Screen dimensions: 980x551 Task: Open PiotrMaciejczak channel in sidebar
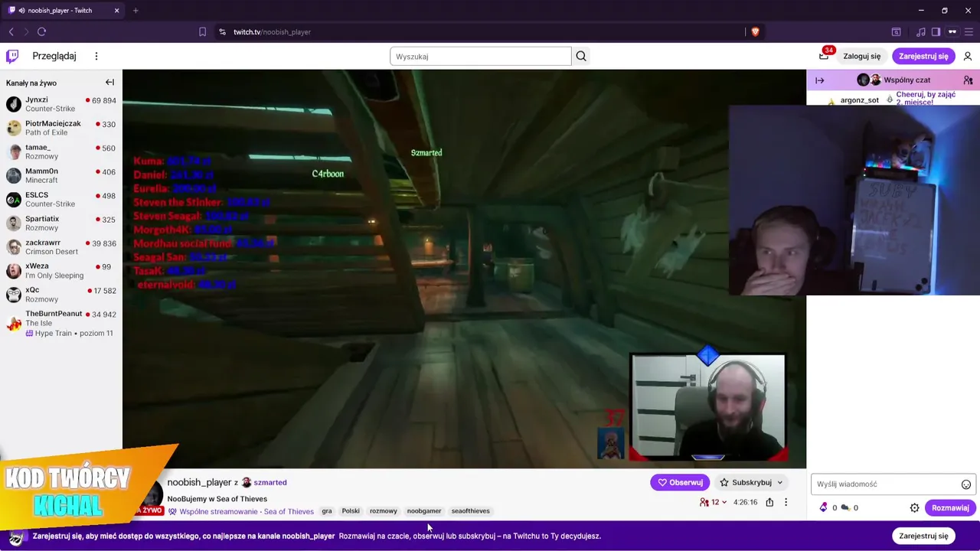point(61,128)
